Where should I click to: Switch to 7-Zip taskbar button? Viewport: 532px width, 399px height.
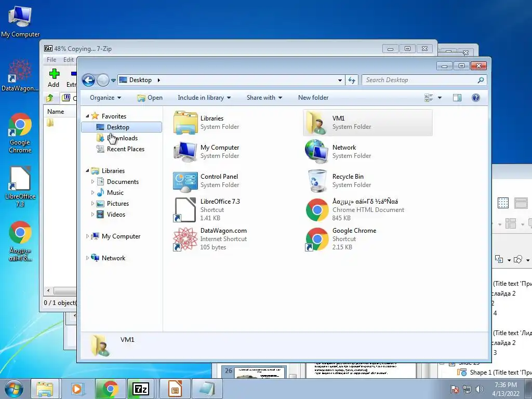pos(141,389)
